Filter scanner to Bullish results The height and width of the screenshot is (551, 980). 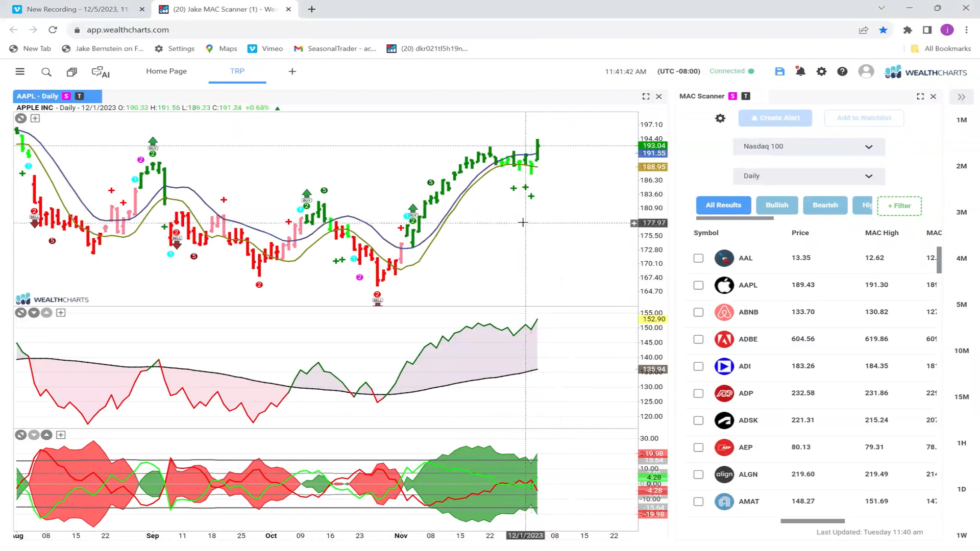pos(777,205)
